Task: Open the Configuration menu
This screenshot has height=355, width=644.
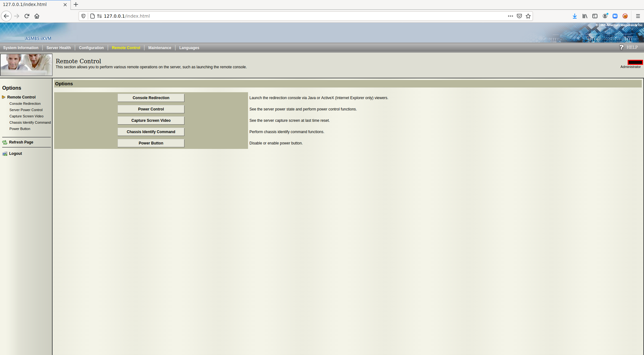Action: pyautogui.click(x=91, y=48)
